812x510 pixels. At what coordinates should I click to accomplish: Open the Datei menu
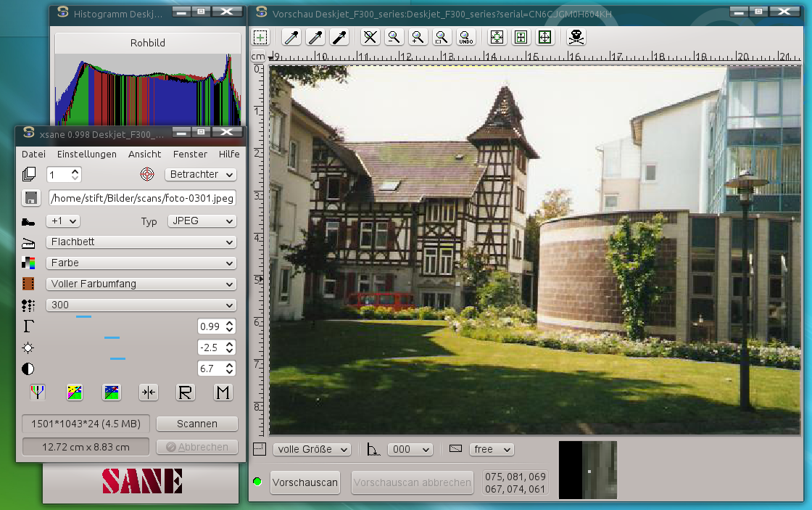pyautogui.click(x=33, y=154)
